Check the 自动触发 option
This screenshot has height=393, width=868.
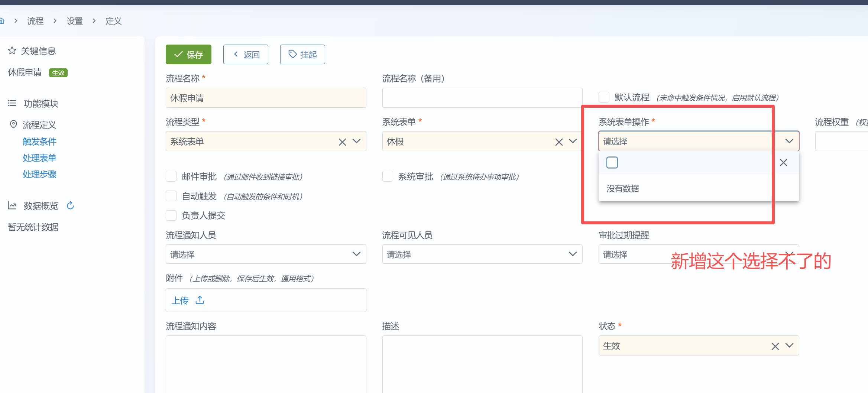pyautogui.click(x=171, y=196)
